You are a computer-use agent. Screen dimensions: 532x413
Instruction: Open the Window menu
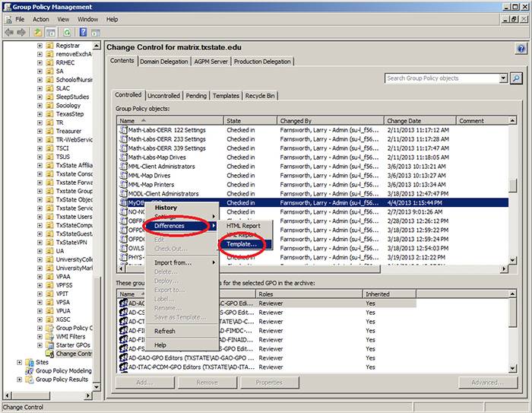(x=88, y=19)
